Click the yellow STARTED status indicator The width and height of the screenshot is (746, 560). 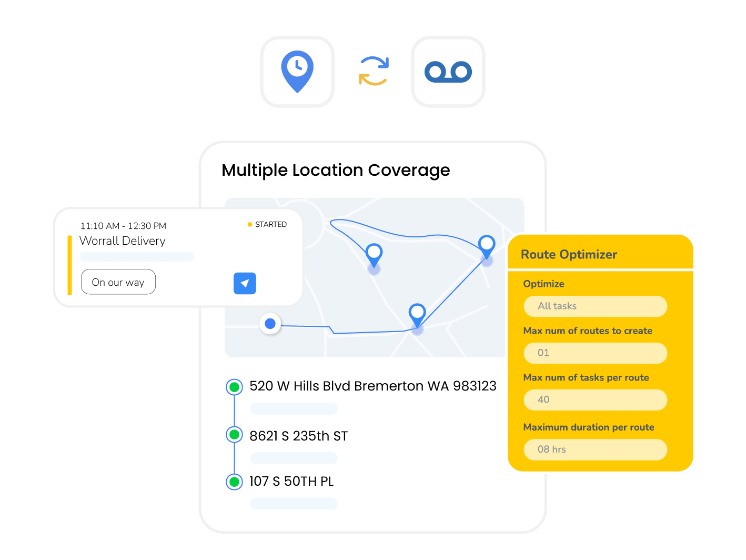pos(267,224)
